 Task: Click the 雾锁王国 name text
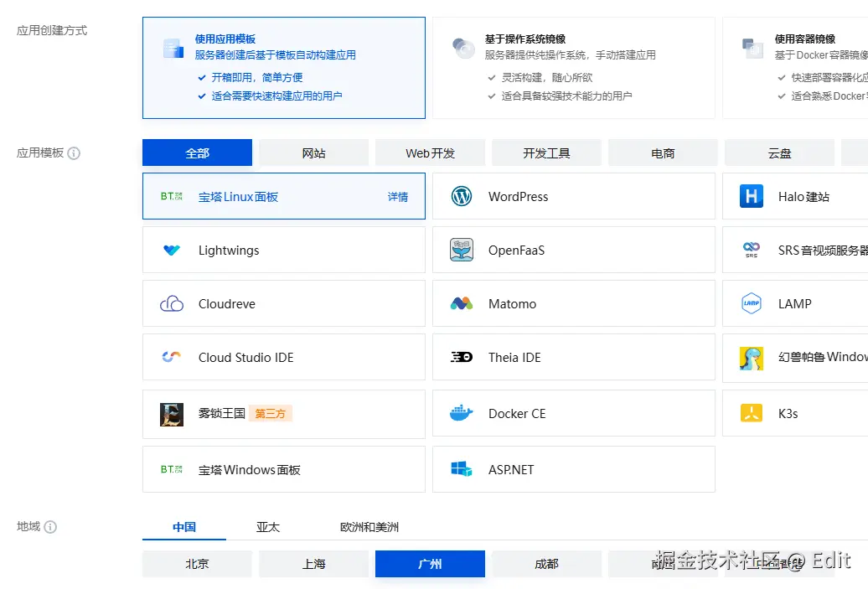(x=221, y=414)
